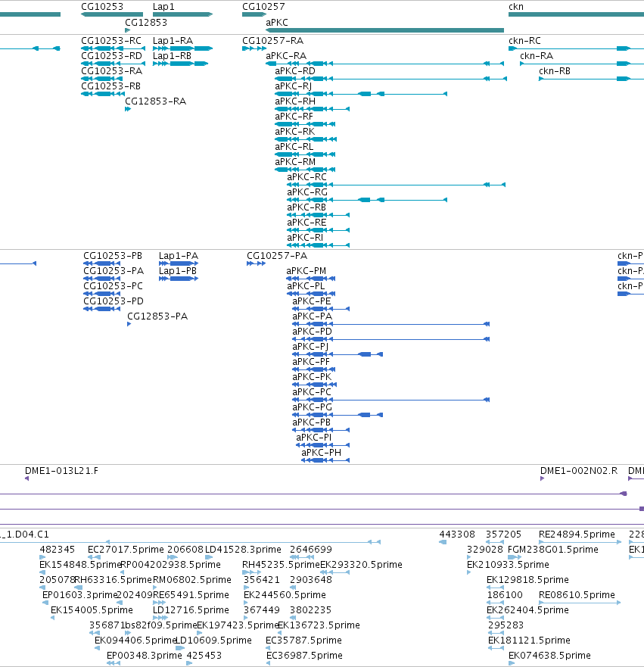The height and width of the screenshot is (667, 644).
Task: Select transcript CG10253-RA
Action: (x=103, y=79)
